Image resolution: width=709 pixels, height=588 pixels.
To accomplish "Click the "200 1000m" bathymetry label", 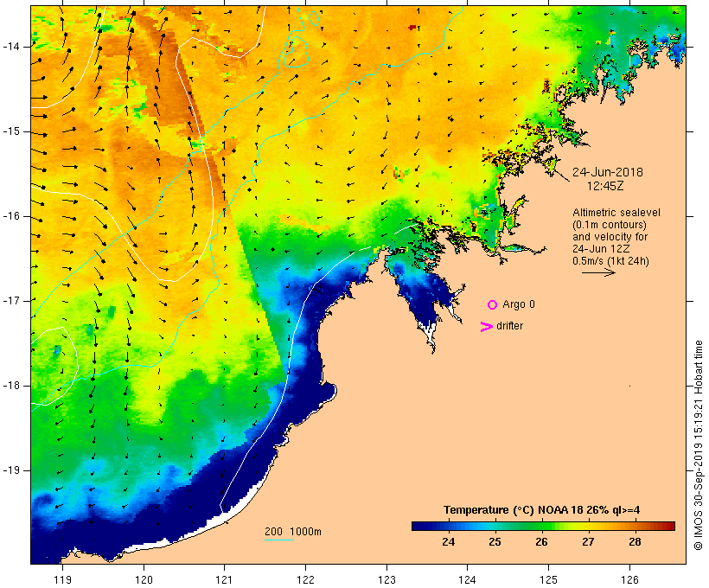I will click(x=293, y=532).
